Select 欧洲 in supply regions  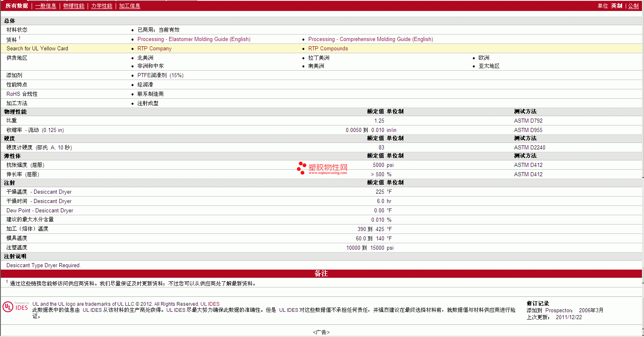tap(484, 58)
